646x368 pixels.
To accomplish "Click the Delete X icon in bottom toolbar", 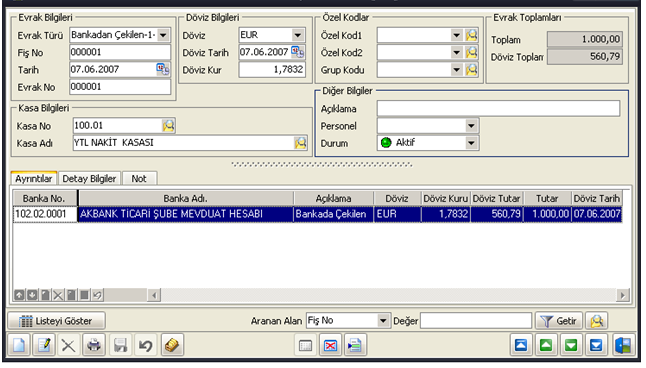I will click(68, 345).
